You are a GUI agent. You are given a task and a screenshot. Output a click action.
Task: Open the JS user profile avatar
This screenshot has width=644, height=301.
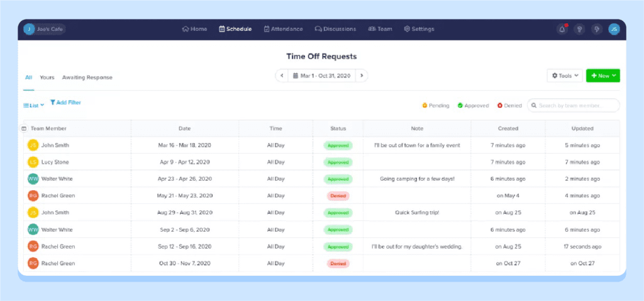coord(614,29)
